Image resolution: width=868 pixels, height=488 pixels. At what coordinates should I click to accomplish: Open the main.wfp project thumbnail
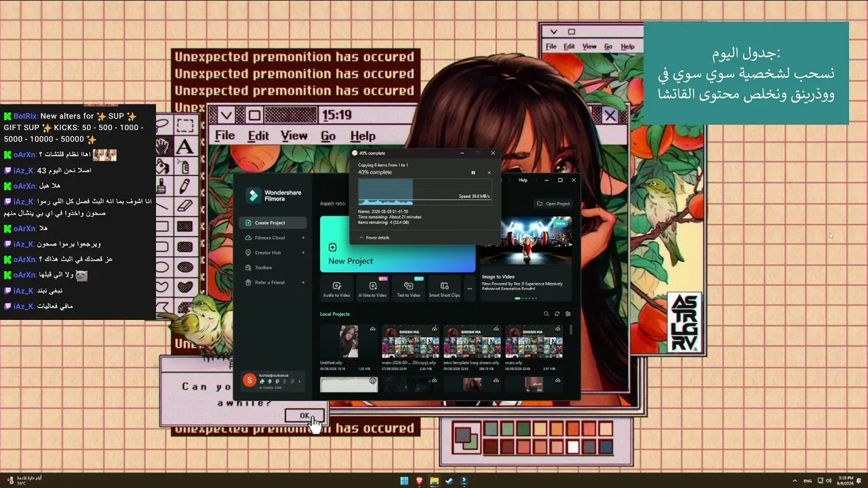pos(534,342)
